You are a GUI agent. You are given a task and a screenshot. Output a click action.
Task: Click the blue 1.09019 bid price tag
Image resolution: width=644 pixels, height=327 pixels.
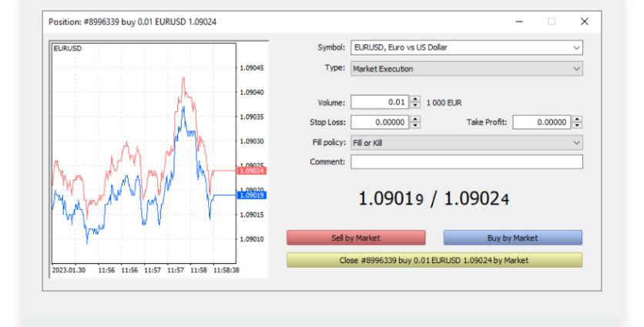pos(252,195)
